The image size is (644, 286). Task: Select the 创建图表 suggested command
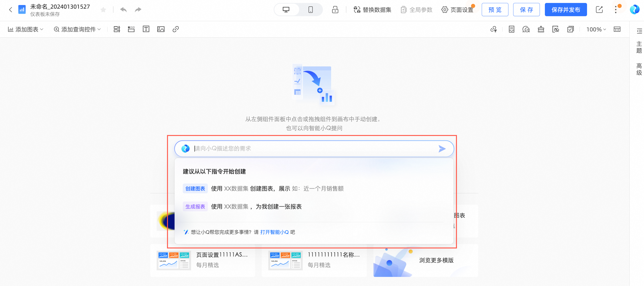[x=195, y=189]
